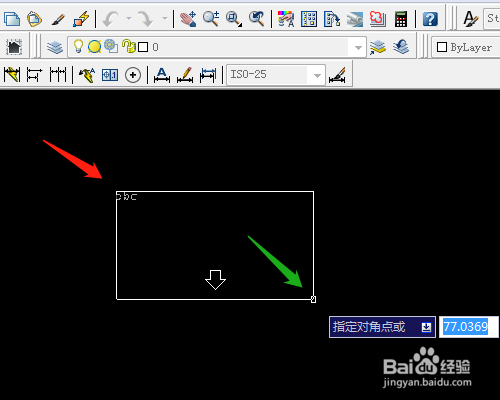Click the Zoom Previous tool
The height and width of the screenshot is (400, 500).
click(256, 19)
